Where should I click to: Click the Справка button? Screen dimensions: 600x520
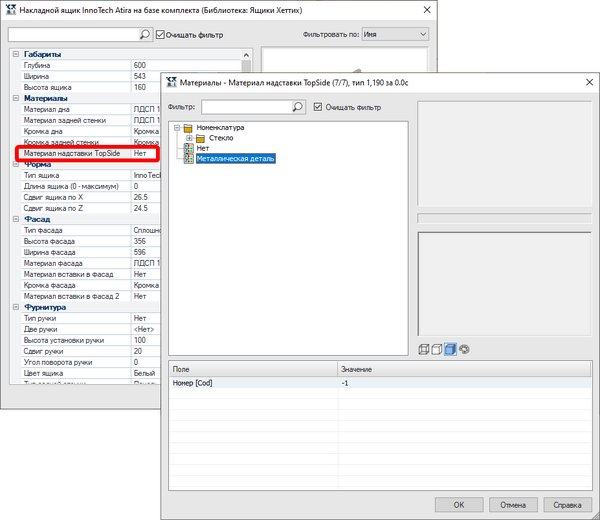(x=567, y=505)
